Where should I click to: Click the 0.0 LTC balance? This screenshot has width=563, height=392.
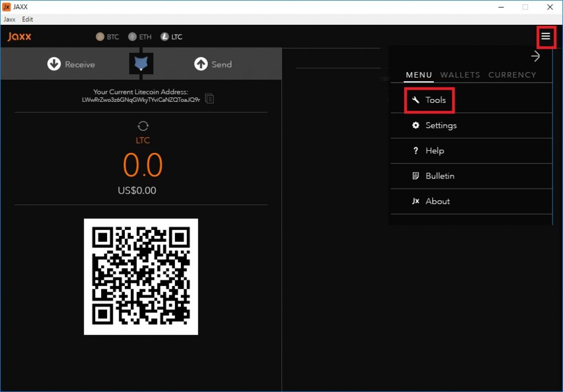(143, 165)
